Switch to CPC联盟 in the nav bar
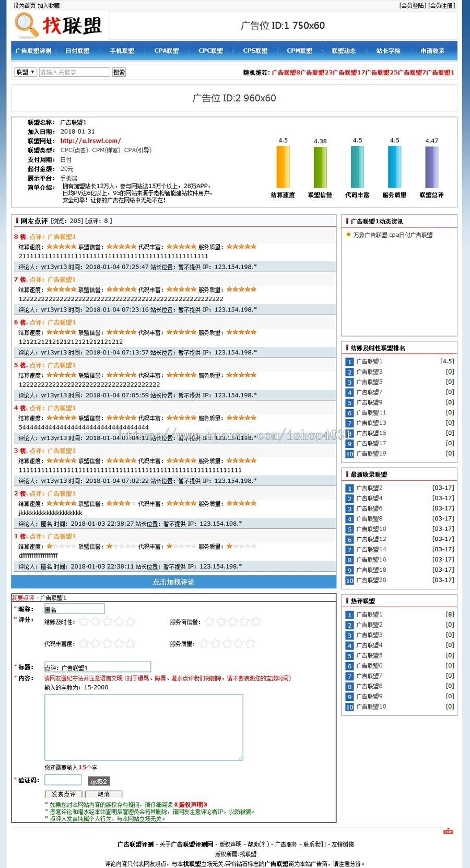 click(x=211, y=51)
